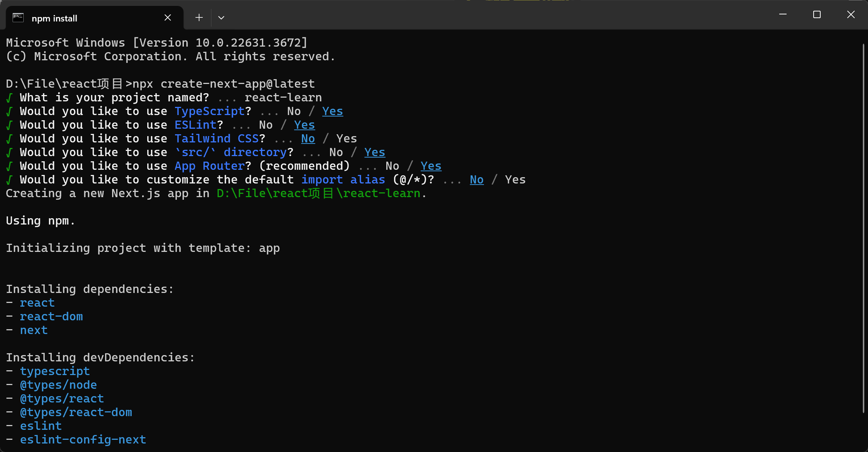Click the No option for import alias
The height and width of the screenshot is (452, 868).
point(477,180)
